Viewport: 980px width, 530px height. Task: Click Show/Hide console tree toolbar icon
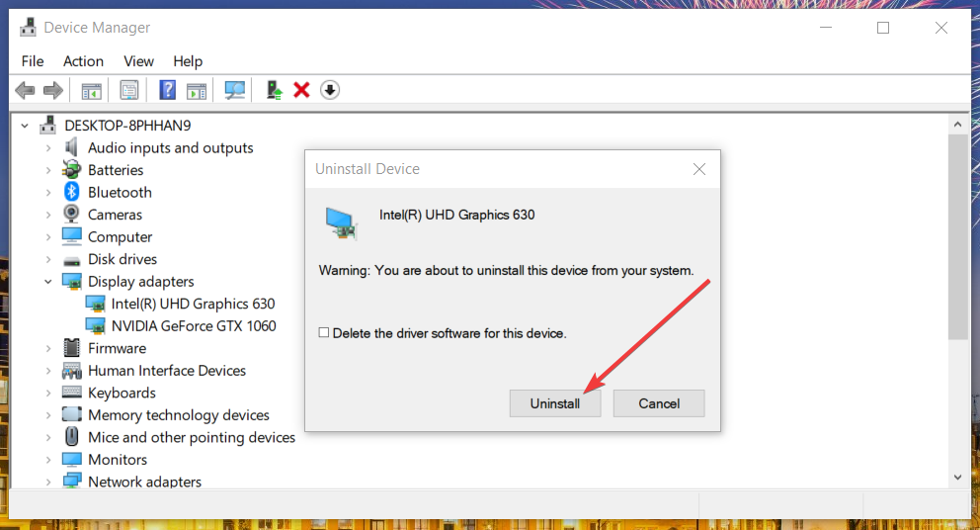point(91,91)
